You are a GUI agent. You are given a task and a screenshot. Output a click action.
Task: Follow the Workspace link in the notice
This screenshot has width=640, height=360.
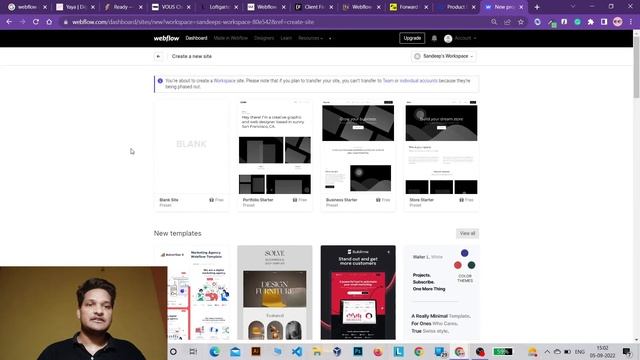click(224, 81)
